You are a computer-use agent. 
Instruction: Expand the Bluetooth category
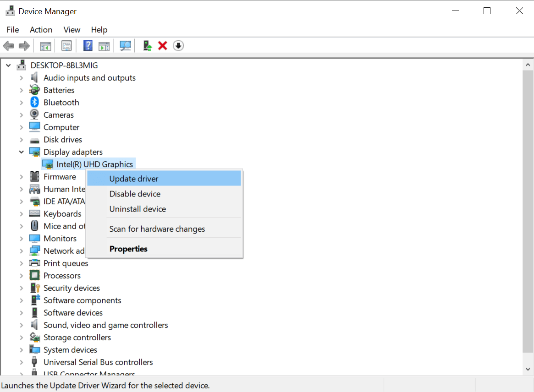[22, 102]
